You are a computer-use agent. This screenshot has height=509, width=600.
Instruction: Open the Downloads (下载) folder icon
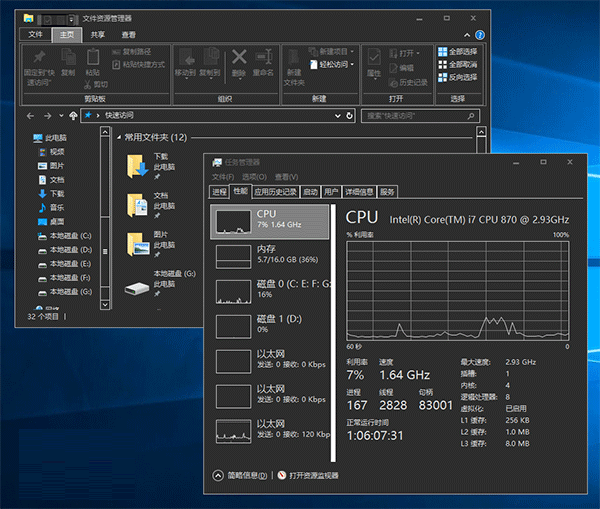tap(136, 167)
